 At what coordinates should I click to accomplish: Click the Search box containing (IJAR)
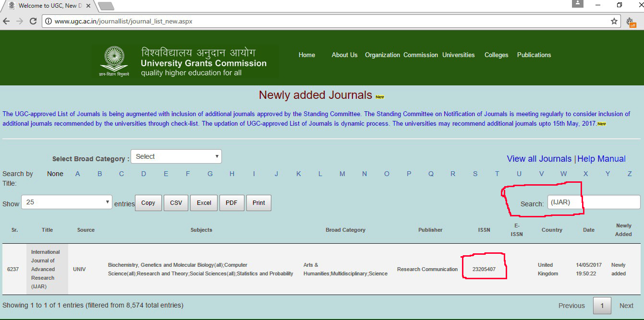(594, 202)
